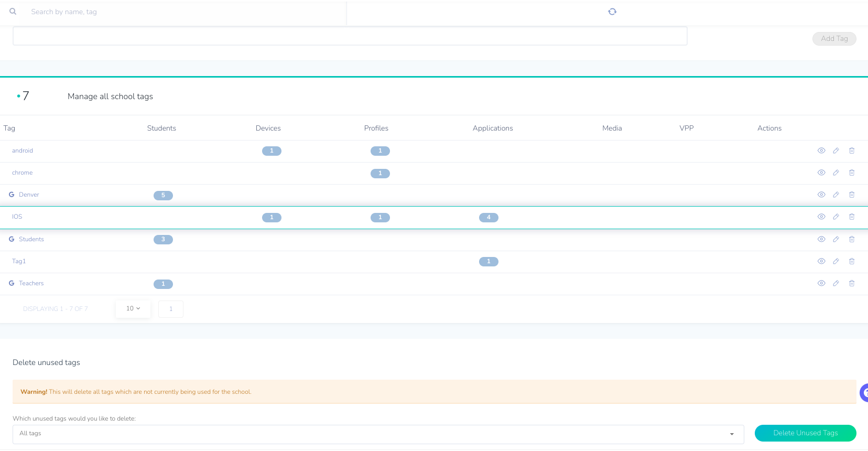
Task: Click chrome's Profiles count badge
Action: [380, 173]
